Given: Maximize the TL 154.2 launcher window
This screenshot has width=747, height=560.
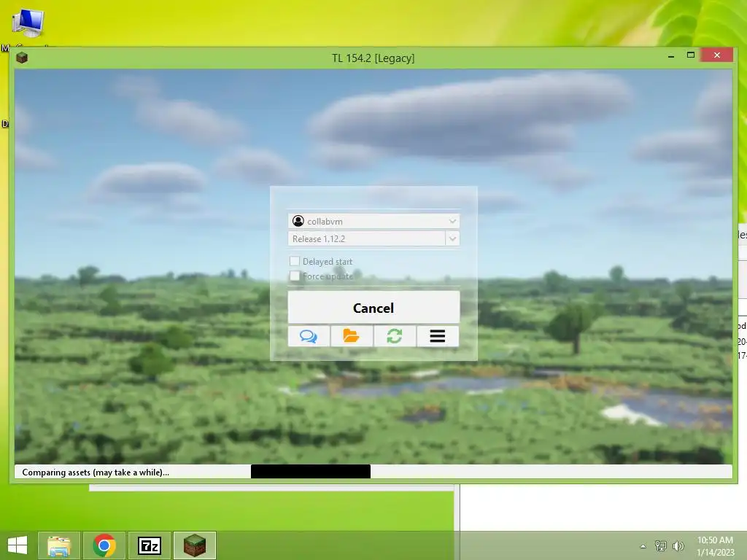Looking at the screenshot, I should [x=691, y=55].
